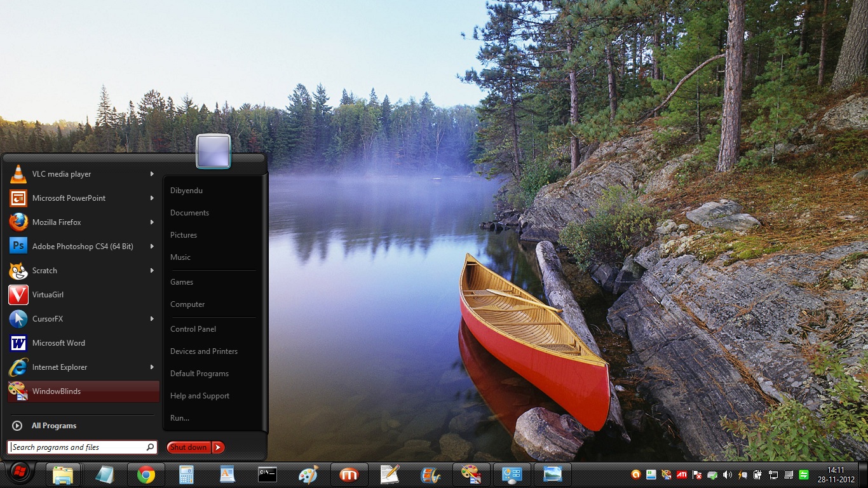This screenshot has width=868, height=488.
Task: Expand the Internet Explorer submenu arrow
Action: [x=152, y=367]
